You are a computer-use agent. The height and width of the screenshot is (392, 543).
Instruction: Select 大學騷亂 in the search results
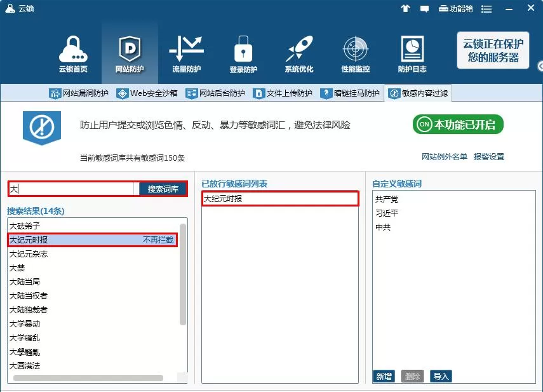93,352
